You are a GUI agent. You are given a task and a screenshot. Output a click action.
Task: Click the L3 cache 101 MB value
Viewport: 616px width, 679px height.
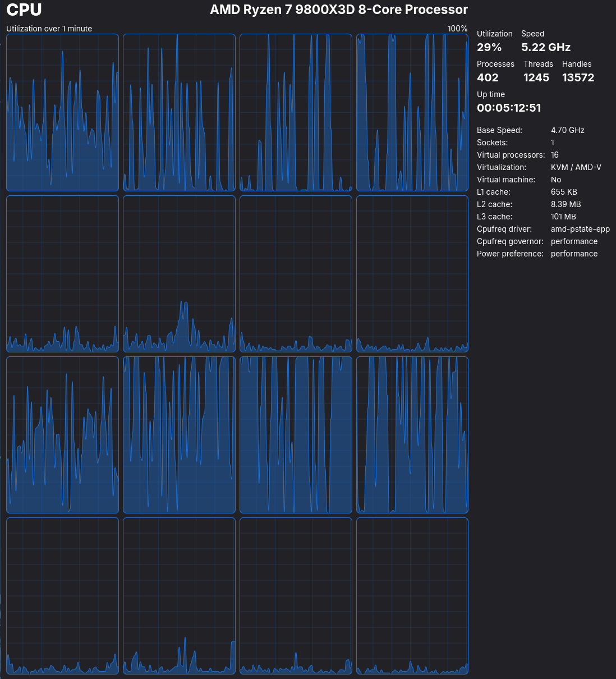point(563,217)
